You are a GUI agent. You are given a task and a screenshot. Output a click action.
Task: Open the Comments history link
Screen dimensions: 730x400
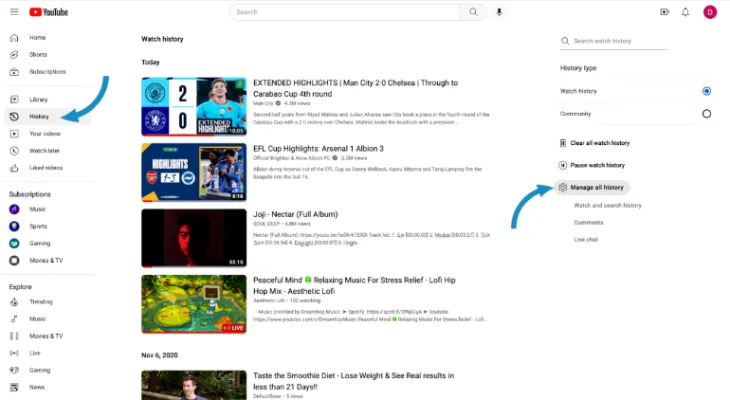[x=588, y=223]
